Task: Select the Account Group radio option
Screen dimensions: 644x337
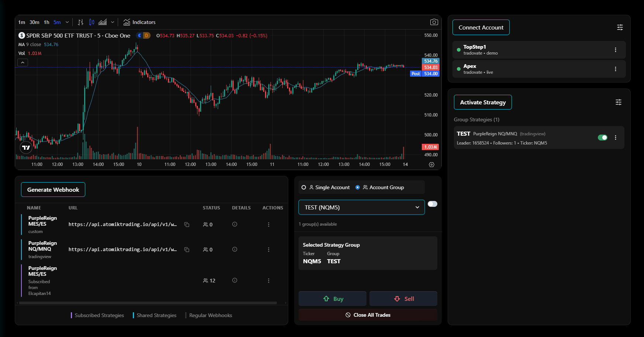Action: click(380, 187)
